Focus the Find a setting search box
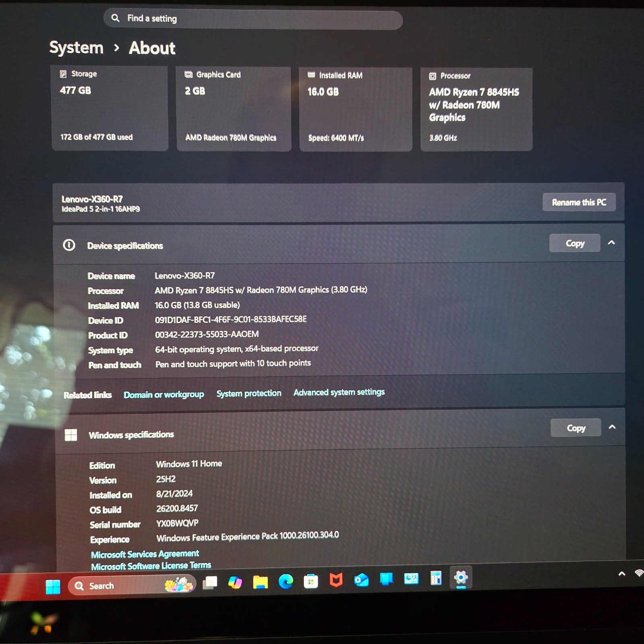Screen dimensions: 644x644 point(253,19)
